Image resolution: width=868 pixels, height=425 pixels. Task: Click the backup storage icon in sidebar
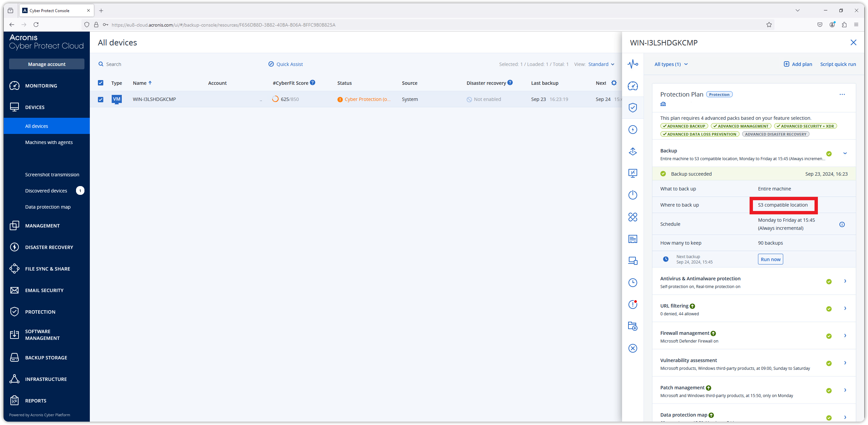click(x=14, y=357)
